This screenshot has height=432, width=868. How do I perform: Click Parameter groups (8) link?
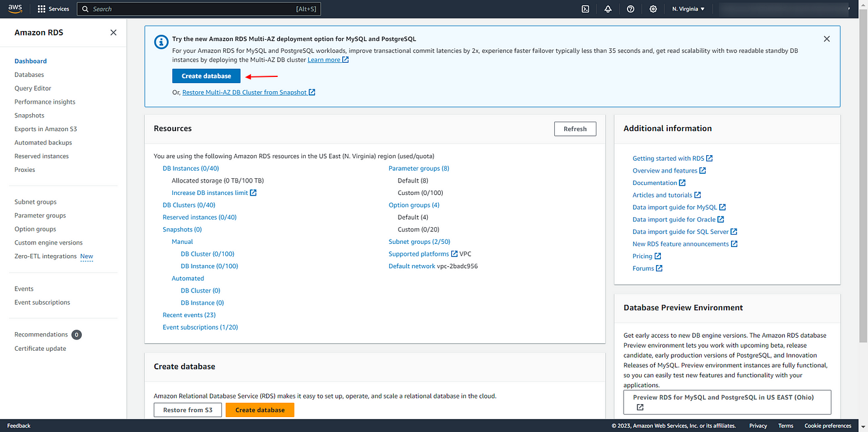419,168
